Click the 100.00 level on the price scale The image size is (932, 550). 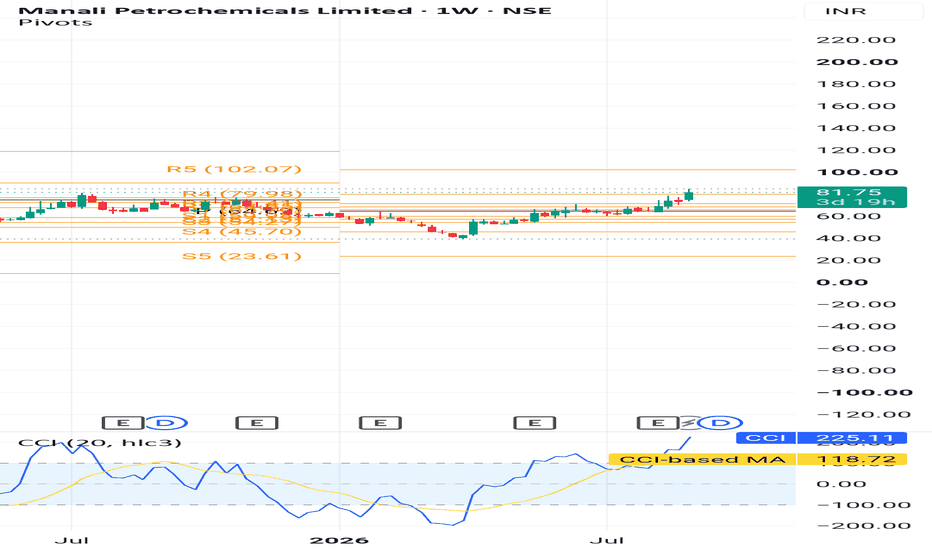click(857, 172)
